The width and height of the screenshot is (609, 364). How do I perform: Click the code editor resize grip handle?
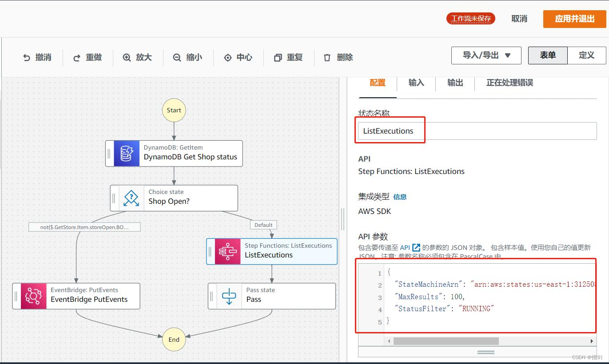click(x=486, y=352)
